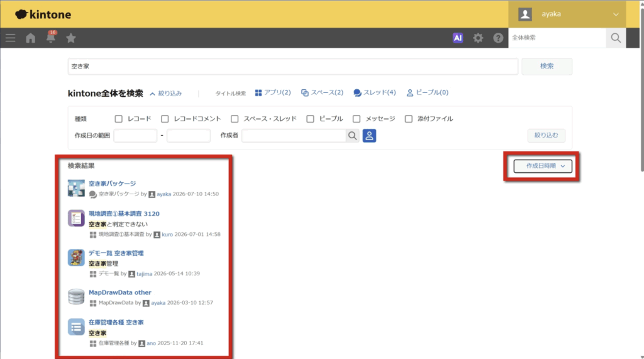Image resolution: width=644 pixels, height=359 pixels.
Task: Click the blue user picker icon
Action: 369,136
